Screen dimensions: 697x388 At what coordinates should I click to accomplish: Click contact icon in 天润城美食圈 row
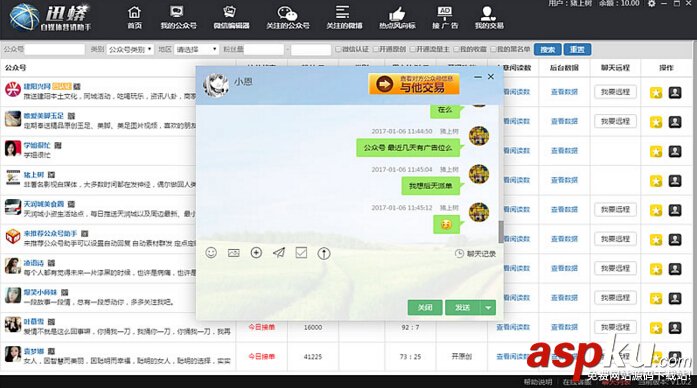675,209
